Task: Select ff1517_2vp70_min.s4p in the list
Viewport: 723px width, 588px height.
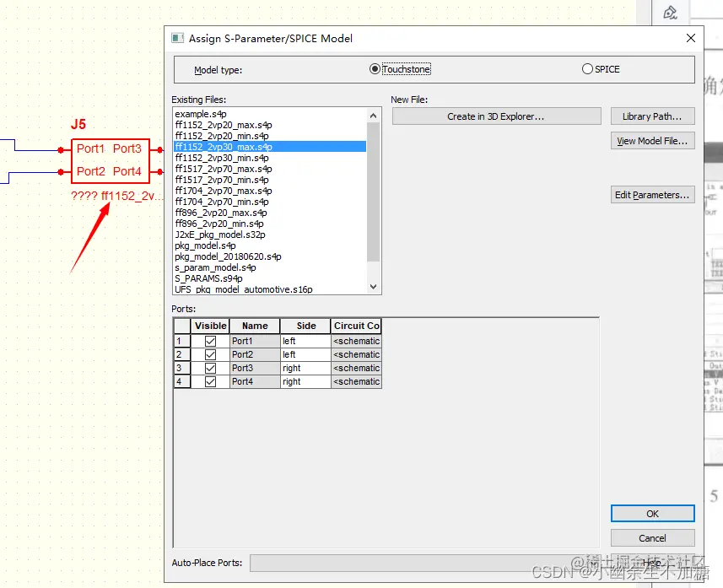Action: click(270, 180)
